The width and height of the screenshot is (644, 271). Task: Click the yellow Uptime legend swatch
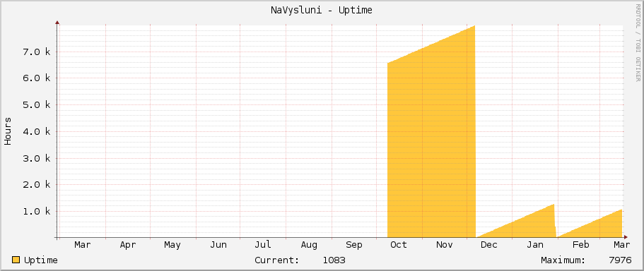pyautogui.click(x=16, y=260)
